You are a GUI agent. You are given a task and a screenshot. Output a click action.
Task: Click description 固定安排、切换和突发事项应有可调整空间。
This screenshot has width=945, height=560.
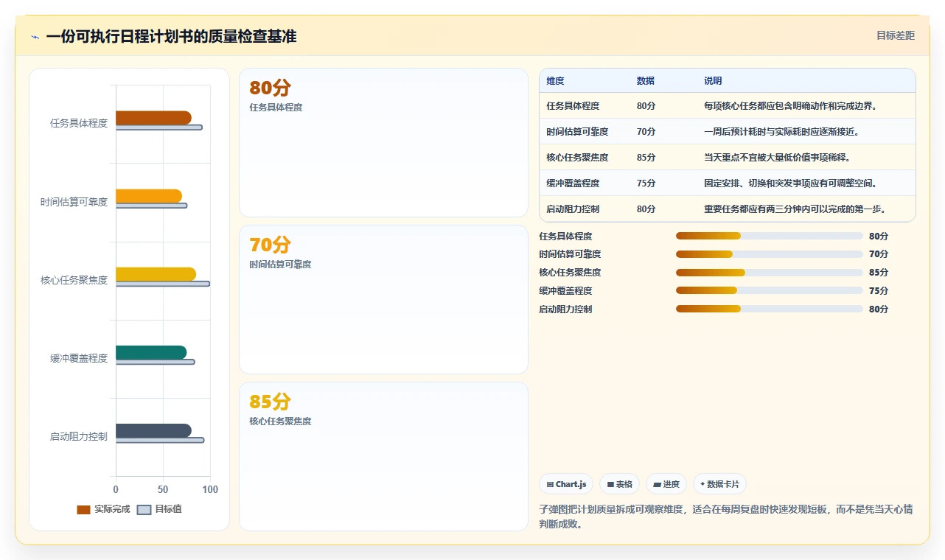pos(790,183)
